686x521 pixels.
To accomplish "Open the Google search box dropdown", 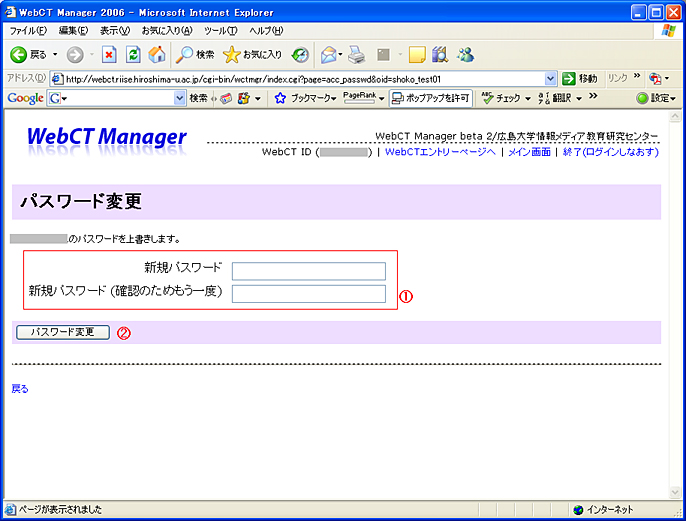I will [x=179, y=98].
